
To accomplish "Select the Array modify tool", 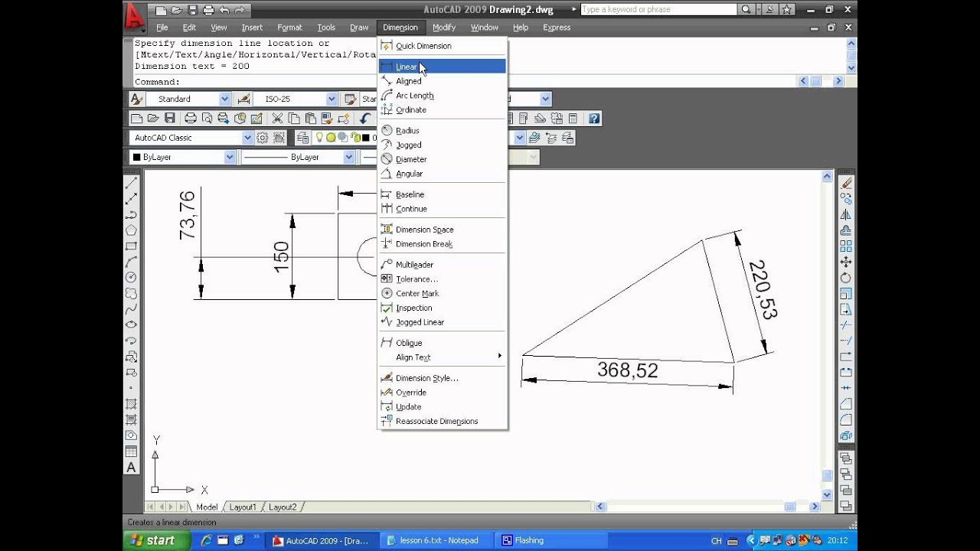I will 846,246.
